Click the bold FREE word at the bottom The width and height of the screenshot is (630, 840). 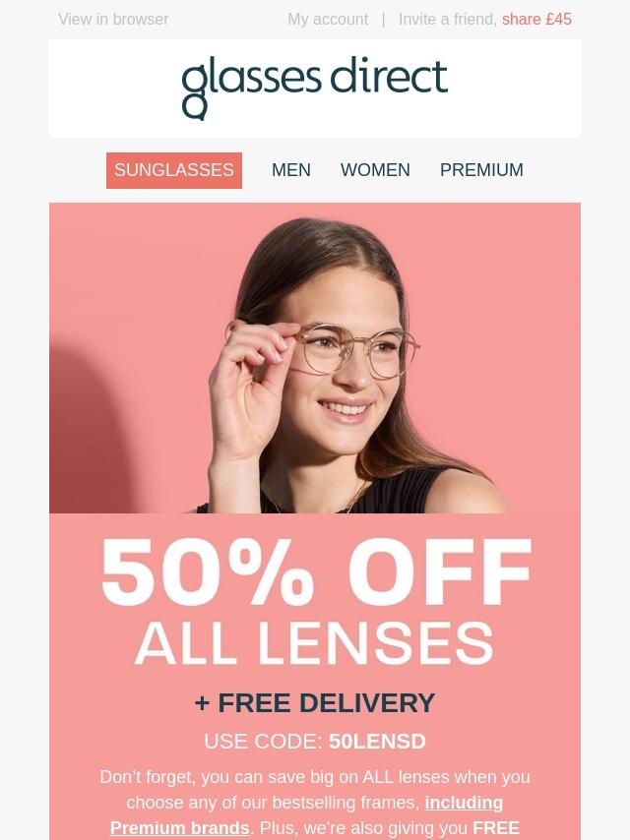(496, 828)
